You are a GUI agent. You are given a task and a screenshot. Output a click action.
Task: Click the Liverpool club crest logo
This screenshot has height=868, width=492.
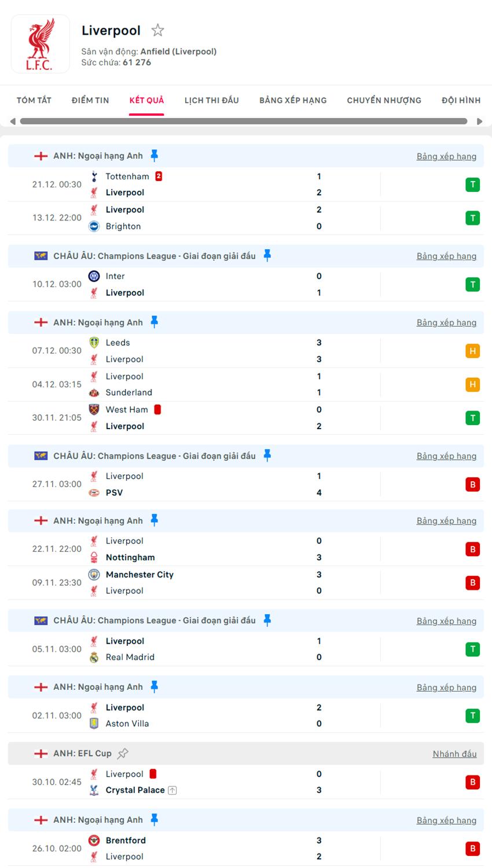[40, 45]
